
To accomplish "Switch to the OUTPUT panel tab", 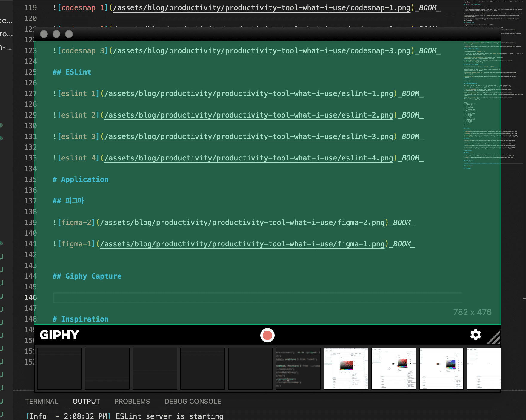I will [86, 401].
